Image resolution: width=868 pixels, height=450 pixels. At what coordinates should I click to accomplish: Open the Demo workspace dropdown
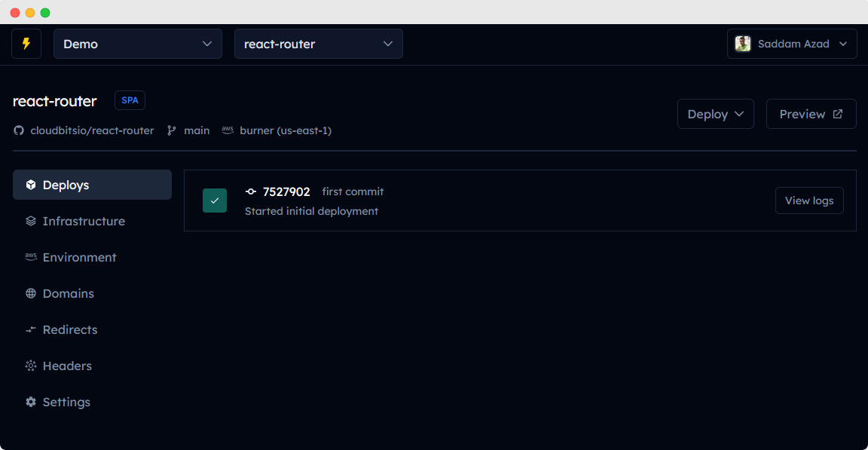point(137,44)
